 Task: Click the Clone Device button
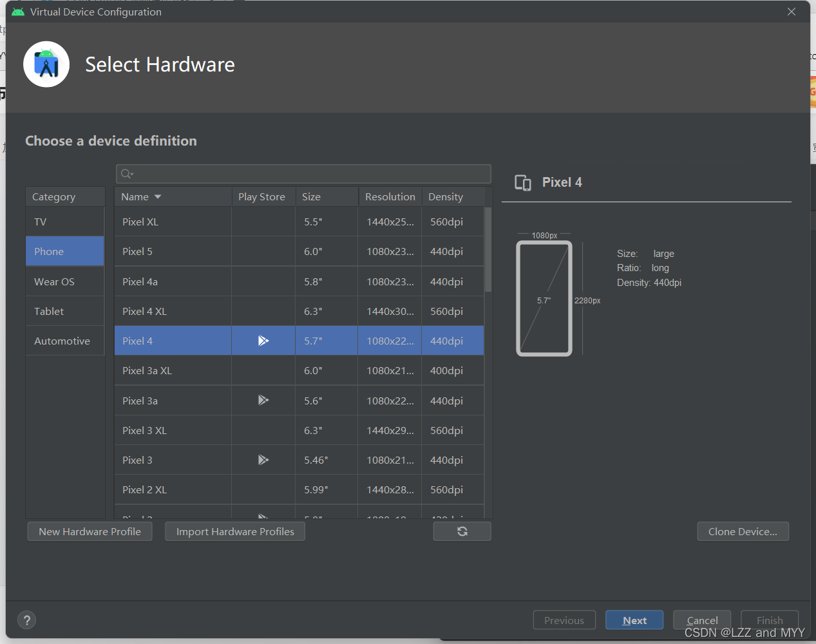coord(743,531)
